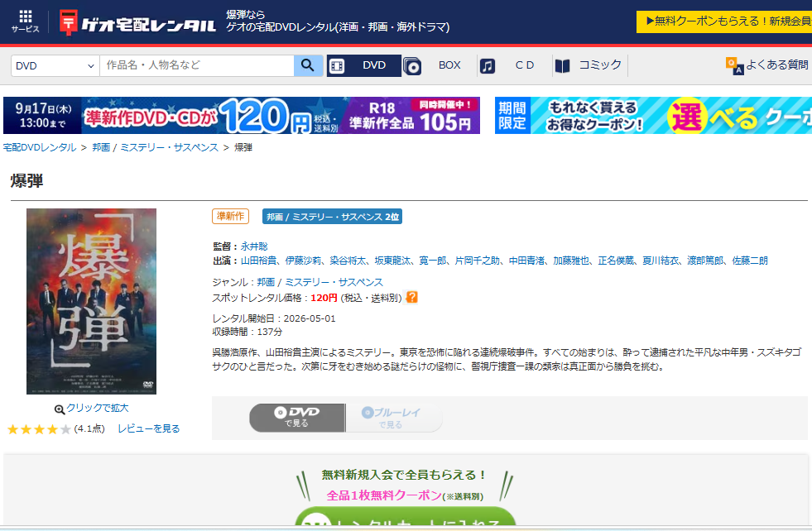Open よくある質問 link
This screenshot has height=531, width=812.
(776, 65)
